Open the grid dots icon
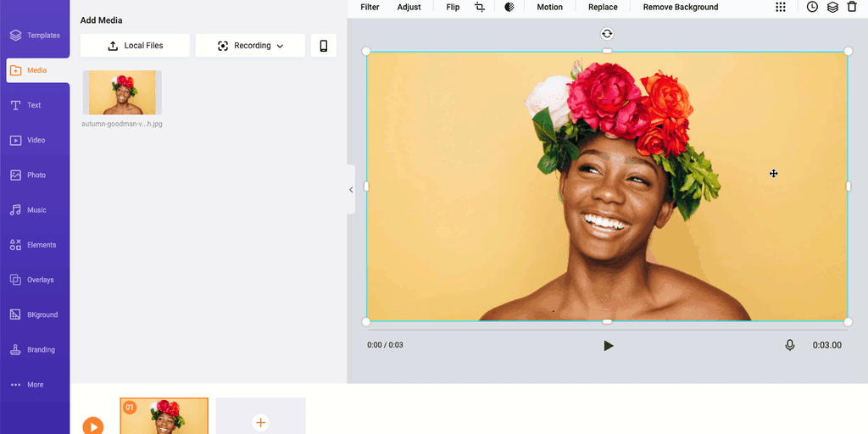This screenshot has width=868, height=434. pyautogui.click(x=781, y=7)
